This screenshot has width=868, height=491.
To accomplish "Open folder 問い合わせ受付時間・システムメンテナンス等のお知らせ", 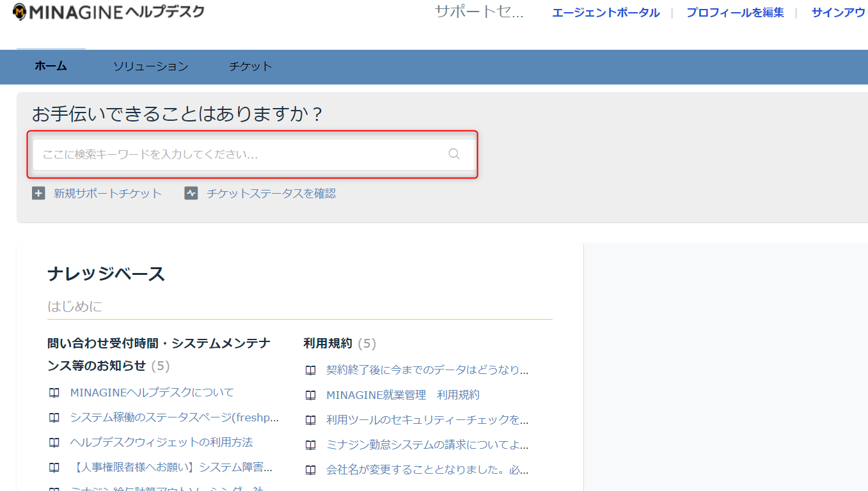I will pos(159,355).
